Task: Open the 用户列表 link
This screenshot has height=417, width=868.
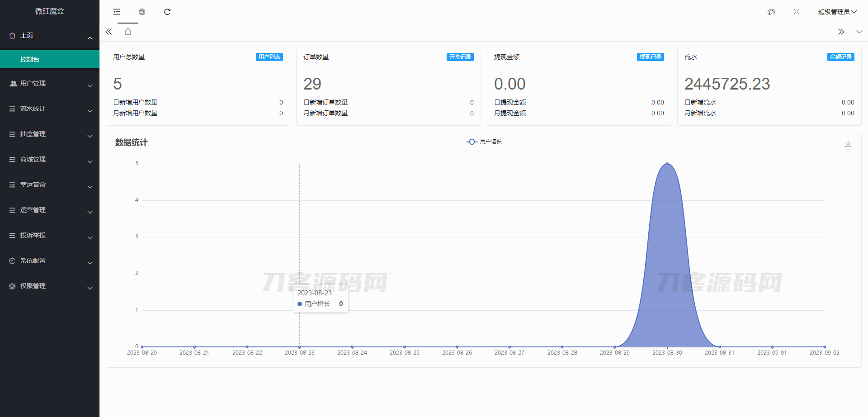Action: [269, 57]
